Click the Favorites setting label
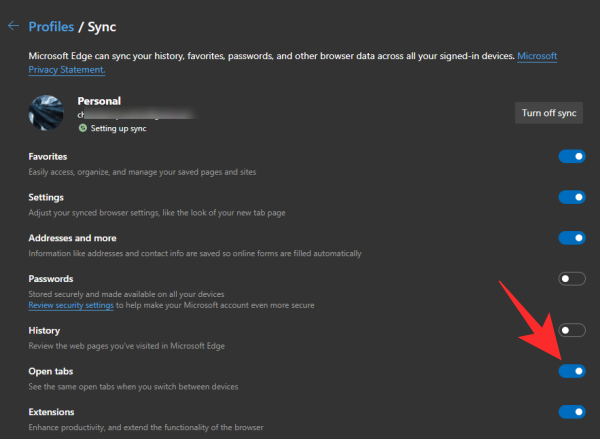This screenshot has height=439, width=600. 48,157
